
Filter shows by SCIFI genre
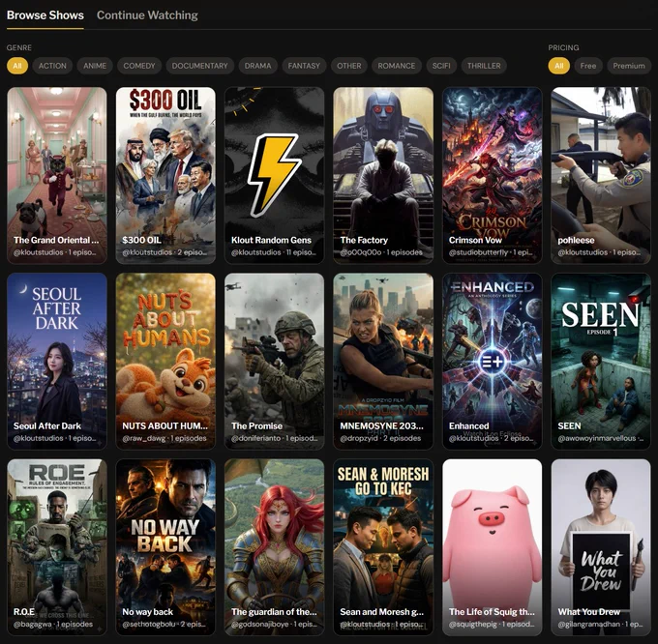[x=441, y=66]
